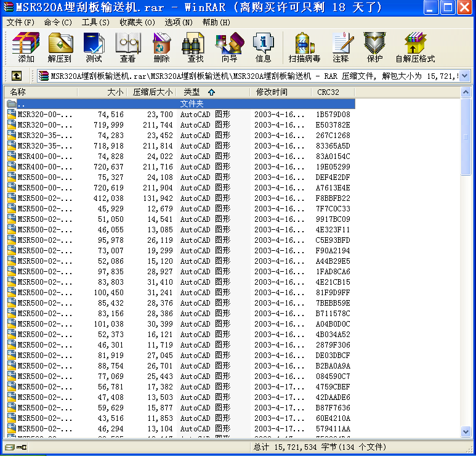
Task: Click the 解压到 (Extract To) icon
Action: [x=60, y=48]
